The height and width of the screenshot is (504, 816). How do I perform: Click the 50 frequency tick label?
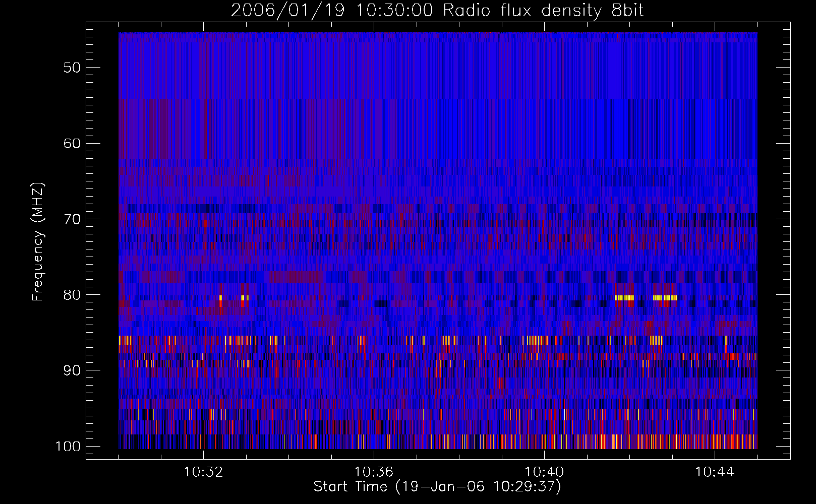72,68
